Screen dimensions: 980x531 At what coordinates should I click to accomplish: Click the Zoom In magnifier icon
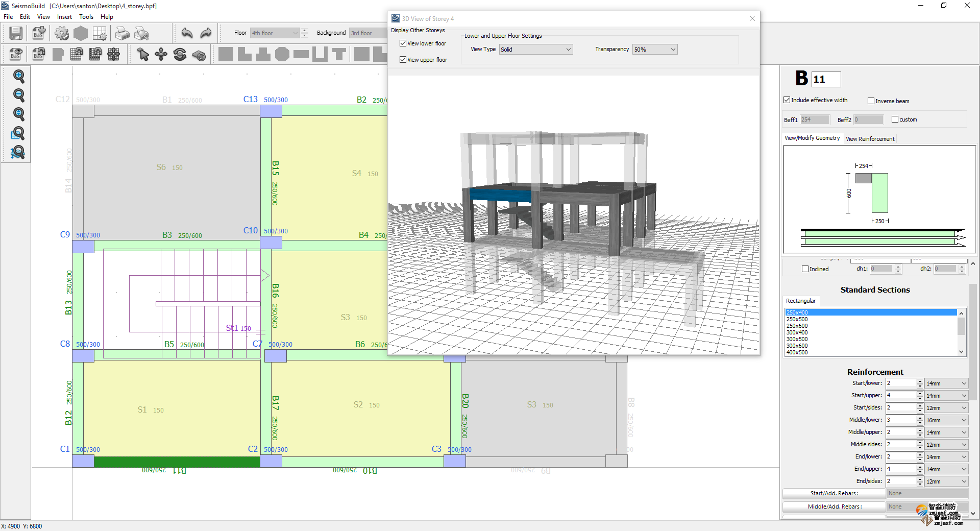[x=18, y=77]
